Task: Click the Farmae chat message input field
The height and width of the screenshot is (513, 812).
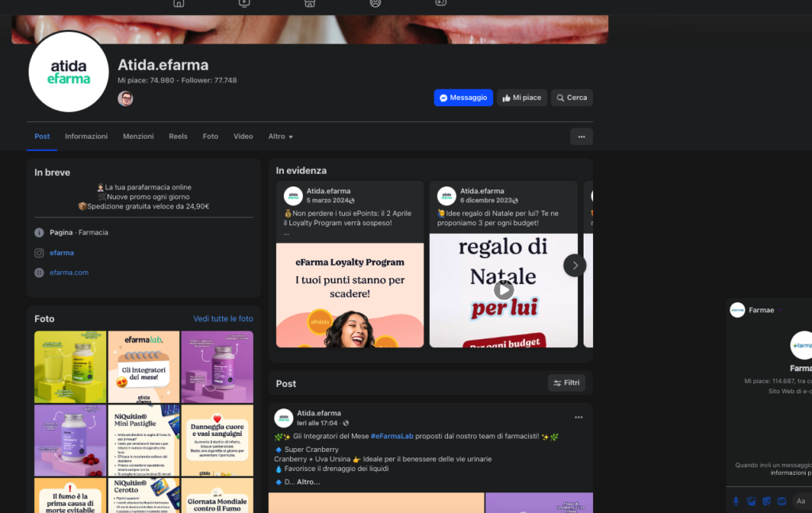Action: pyautogui.click(x=802, y=500)
